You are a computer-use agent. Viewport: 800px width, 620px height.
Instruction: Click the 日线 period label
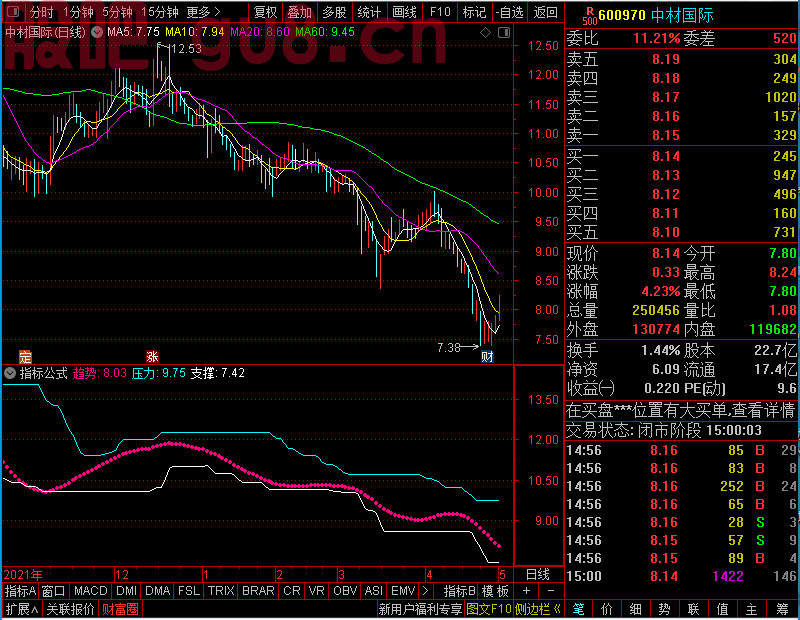538,575
